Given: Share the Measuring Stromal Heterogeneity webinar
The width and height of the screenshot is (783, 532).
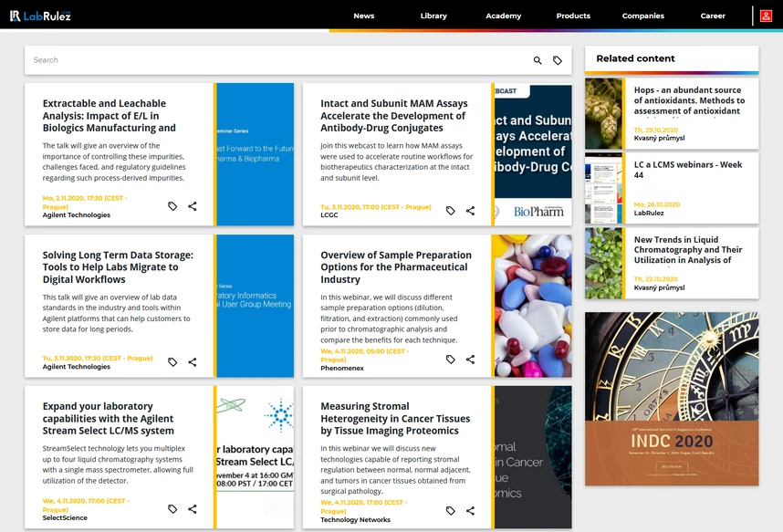Looking at the screenshot, I should click(470, 510).
